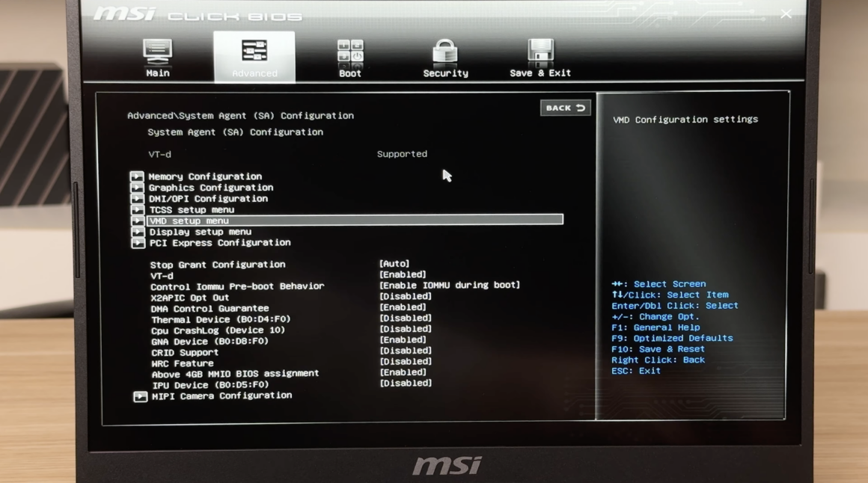Viewport: 868px width, 483px height.
Task: Select Cpu CrashLog (Device 10) label
Action: click(x=218, y=330)
